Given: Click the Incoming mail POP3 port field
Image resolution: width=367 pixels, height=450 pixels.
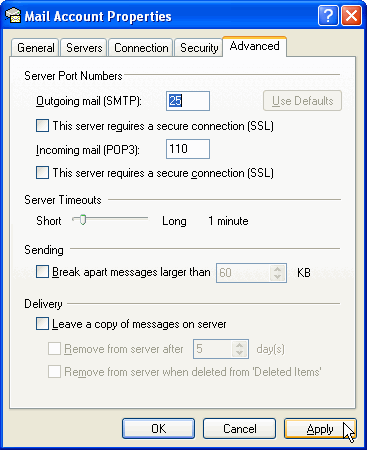Looking at the screenshot, I should click(x=188, y=149).
